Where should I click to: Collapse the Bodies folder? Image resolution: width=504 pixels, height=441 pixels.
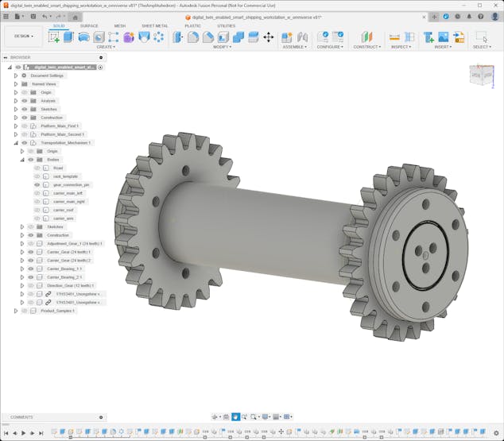(x=22, y=160)
